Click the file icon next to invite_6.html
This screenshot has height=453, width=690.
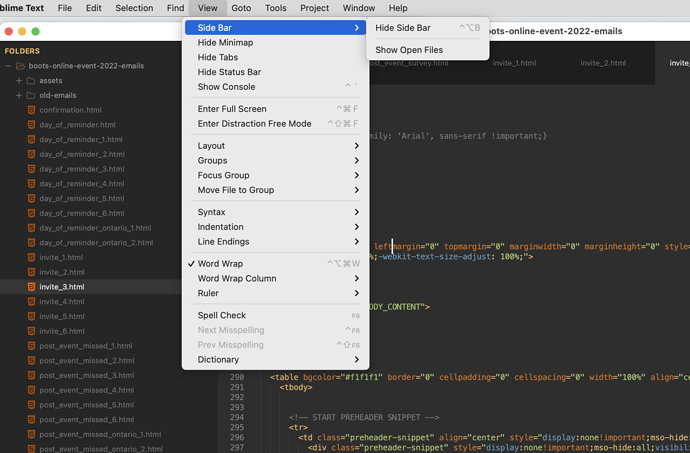click(x=32, y=331)
